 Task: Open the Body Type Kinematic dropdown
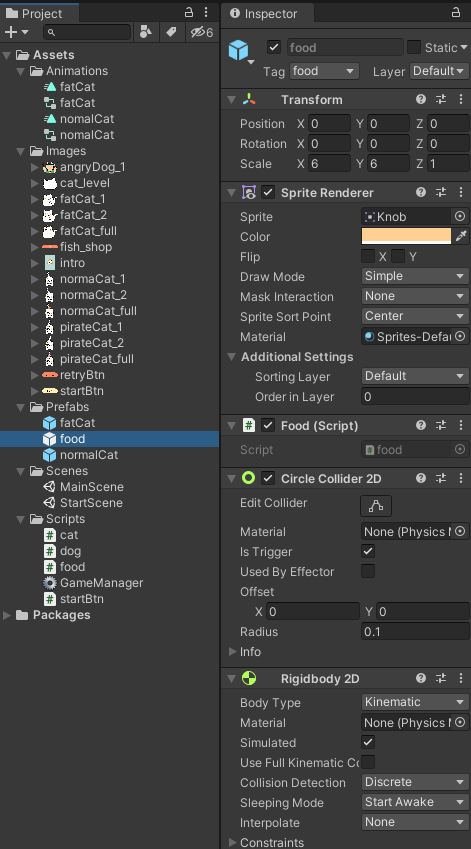click(415, 702)
